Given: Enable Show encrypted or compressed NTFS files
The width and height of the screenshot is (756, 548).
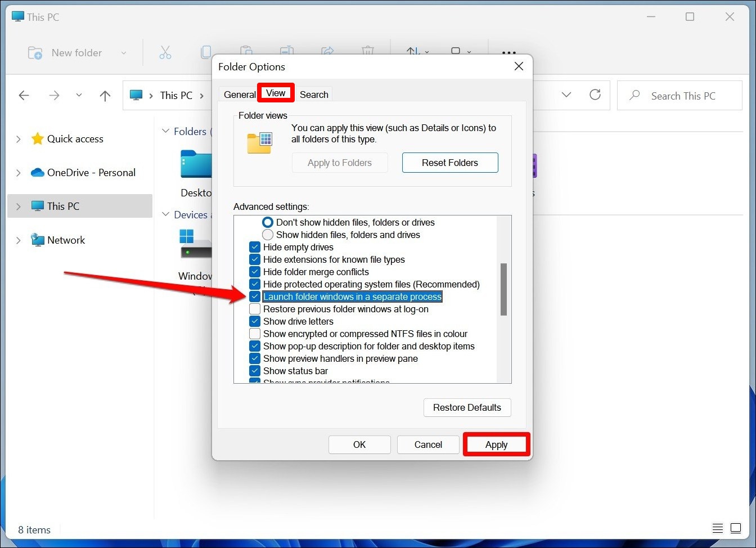Looking at the screenshot, I should (255, 334).
